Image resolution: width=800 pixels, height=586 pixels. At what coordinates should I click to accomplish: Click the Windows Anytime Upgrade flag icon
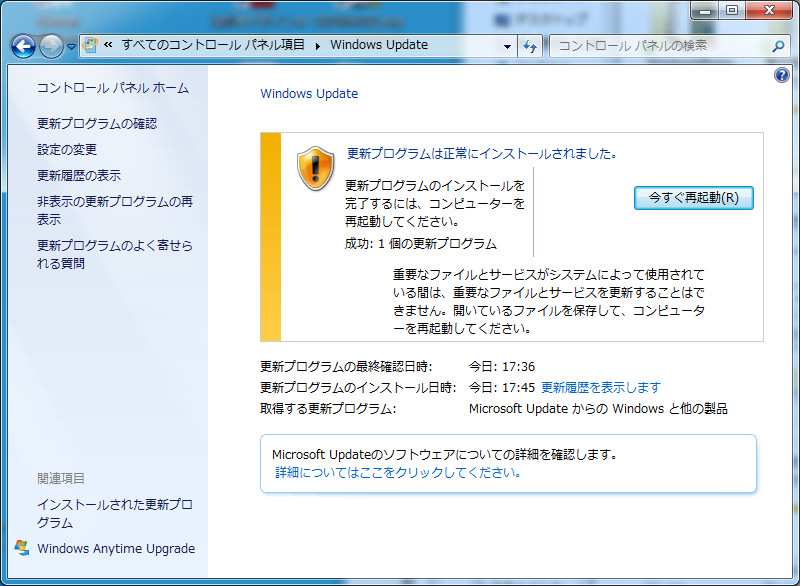[22, 548]
